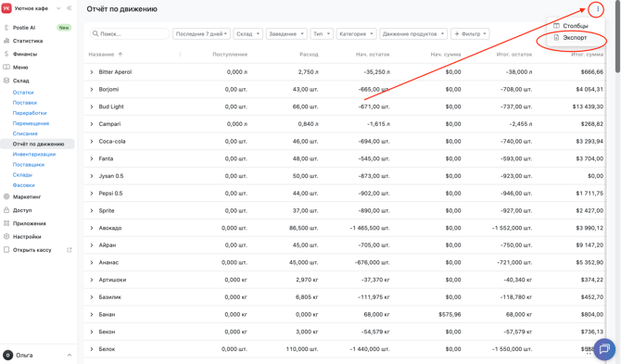Click the vertical page scrollbar
Image resolution: width=621 pixels, height=364 pixels.
(617, 38)
